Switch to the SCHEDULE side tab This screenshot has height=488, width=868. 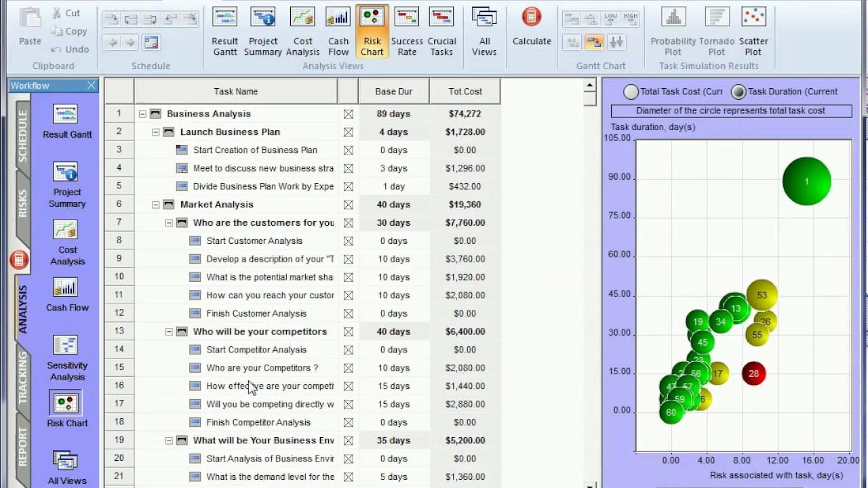tap(22, 136)
